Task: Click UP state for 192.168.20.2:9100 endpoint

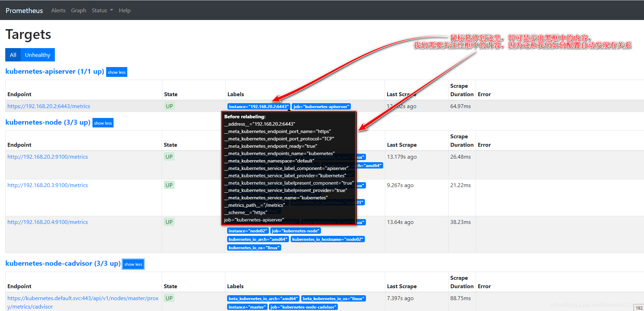Action: pyautogui.click(x=169, y=157)
